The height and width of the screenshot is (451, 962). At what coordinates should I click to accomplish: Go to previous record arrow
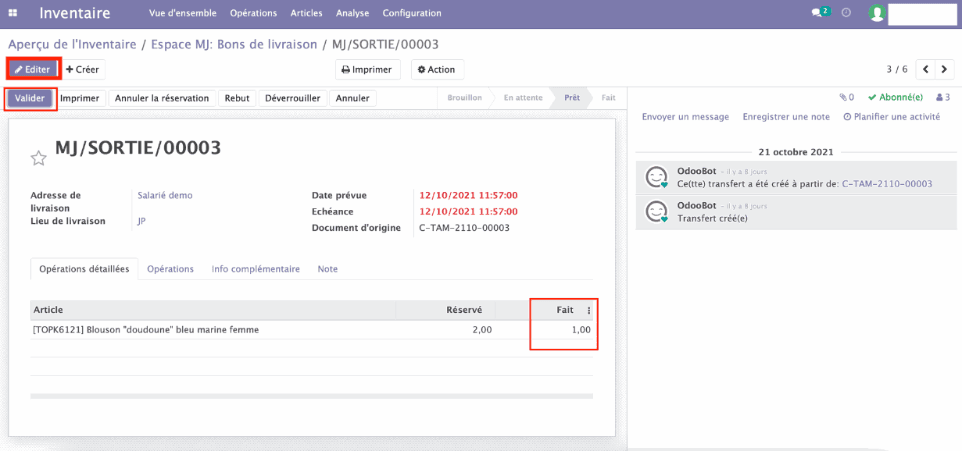[926, 69]
